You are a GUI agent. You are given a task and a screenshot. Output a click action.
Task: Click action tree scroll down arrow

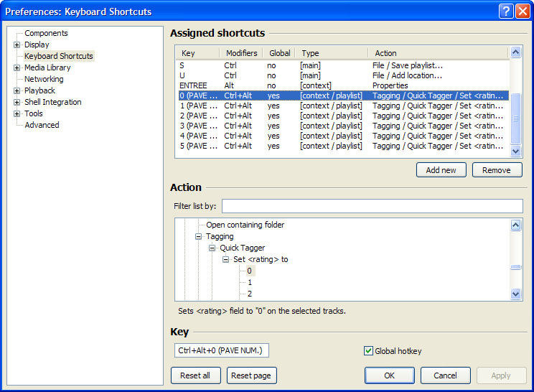pos(515,294)
